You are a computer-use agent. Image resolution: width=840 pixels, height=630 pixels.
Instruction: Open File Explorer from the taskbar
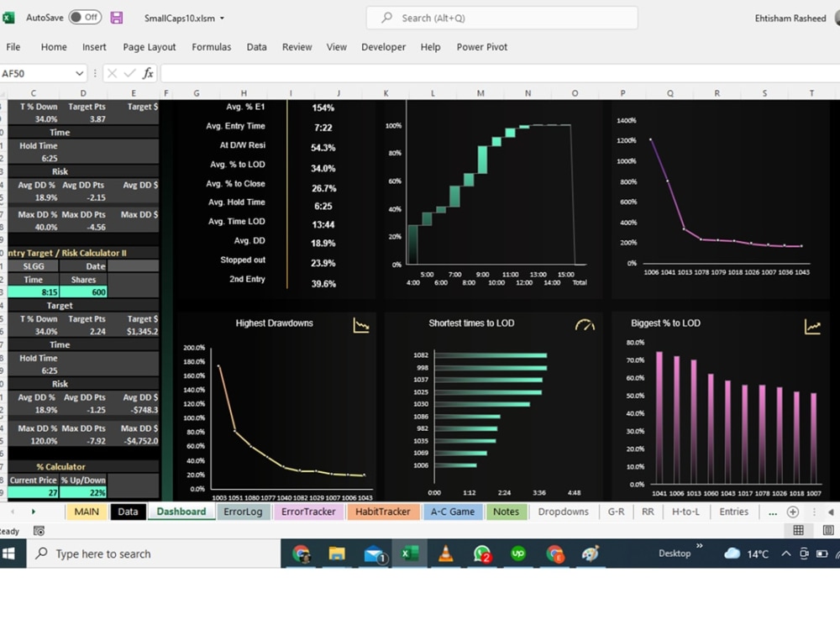[x=337, y=554]
